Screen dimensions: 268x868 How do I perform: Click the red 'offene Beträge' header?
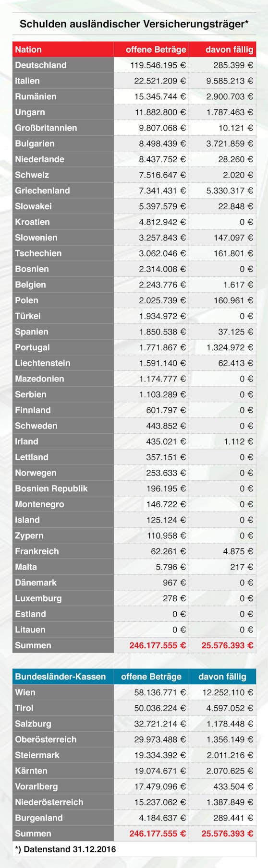pos(156,49)
